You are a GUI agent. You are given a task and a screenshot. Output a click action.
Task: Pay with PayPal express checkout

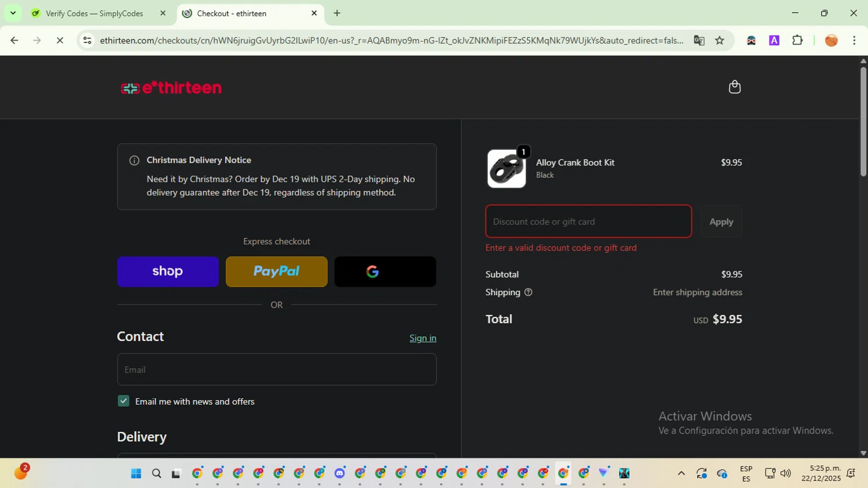tap(277, 271)
